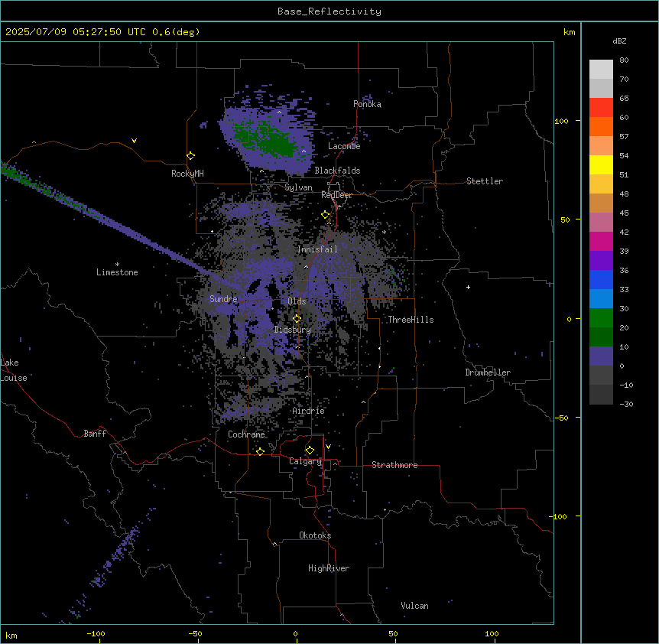Click the yellow diamond marker below Olds
The image size is (659, 644).
point(297,319)
